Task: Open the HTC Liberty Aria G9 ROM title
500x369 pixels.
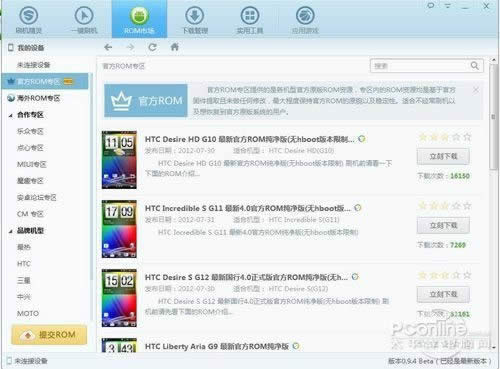Action: coord(217,346)
